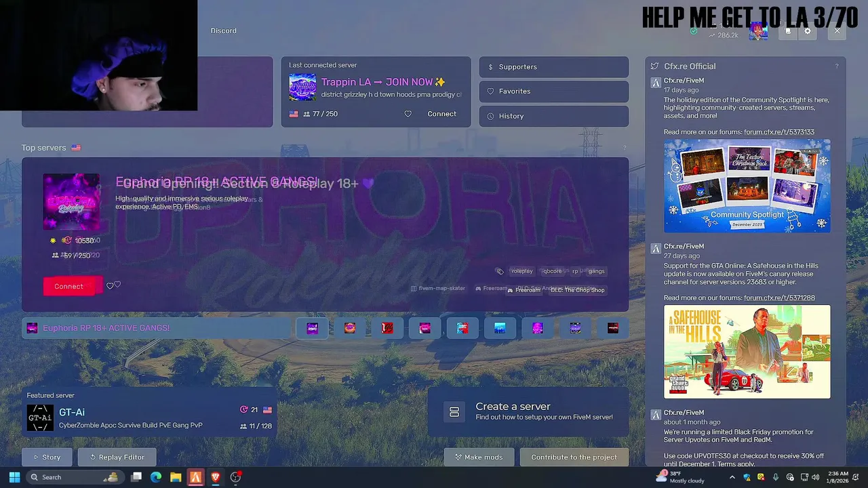Viewport: 868px width, 488px height.
Task: Select the black and red server icon in carousel
Action: point(613,328)
